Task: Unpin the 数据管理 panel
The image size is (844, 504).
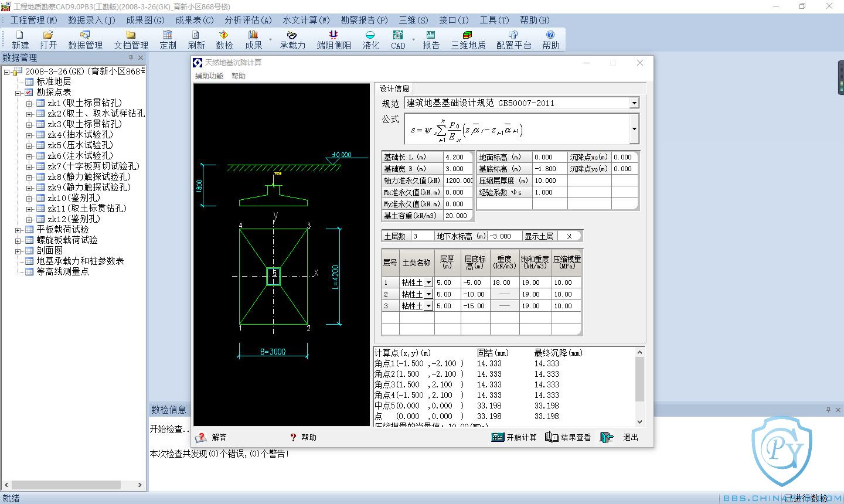Action: [131, 58]
